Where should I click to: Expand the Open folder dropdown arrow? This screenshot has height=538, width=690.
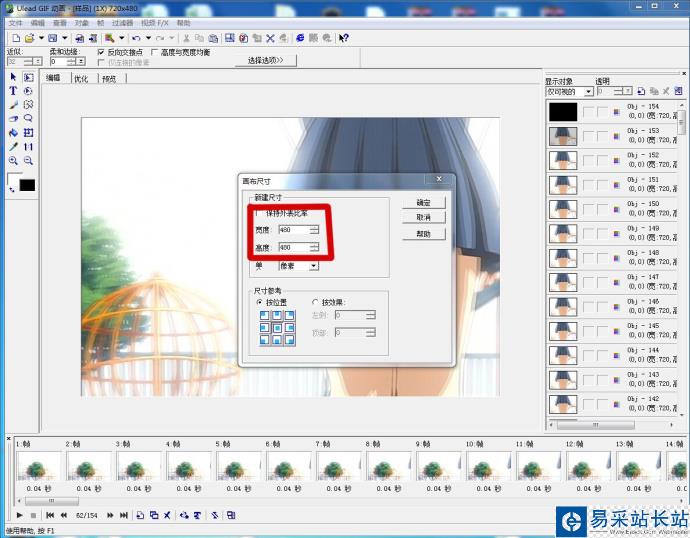[x=41, y=38]
